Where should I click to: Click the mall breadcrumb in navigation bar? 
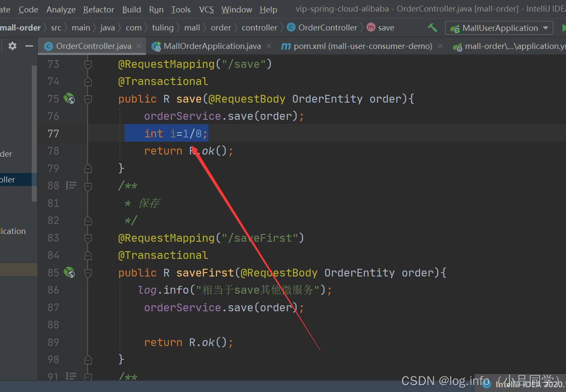click(x=192, y=28)
